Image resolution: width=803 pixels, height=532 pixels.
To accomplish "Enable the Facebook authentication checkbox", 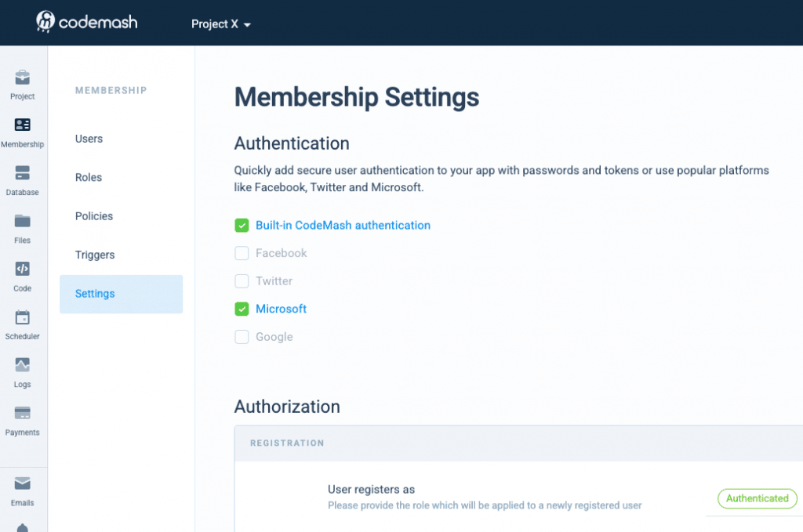I will pyautogui.click(x=242, y=253).
